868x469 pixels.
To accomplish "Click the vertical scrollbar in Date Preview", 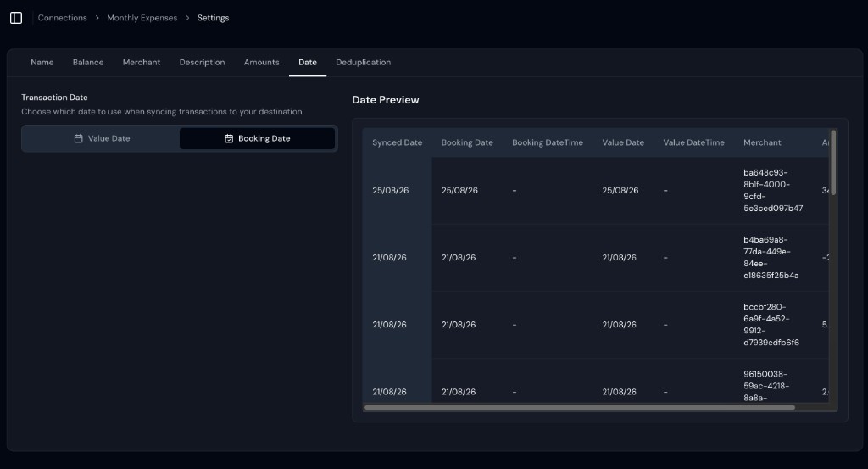I will coord(833,162).
